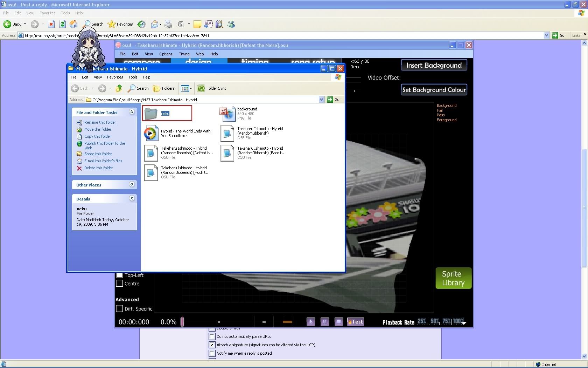Select the neku folder icon
588x368 pixels.
(x=151, y=114)
